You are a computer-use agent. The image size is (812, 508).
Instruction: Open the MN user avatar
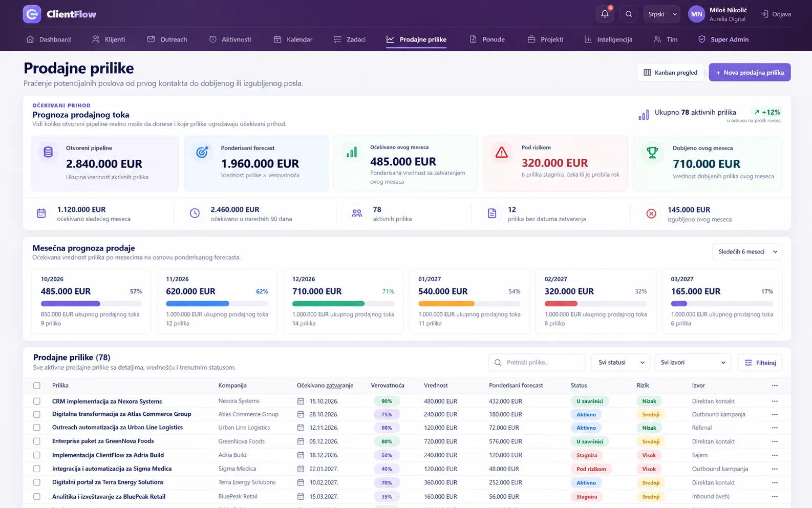[696, 14]
